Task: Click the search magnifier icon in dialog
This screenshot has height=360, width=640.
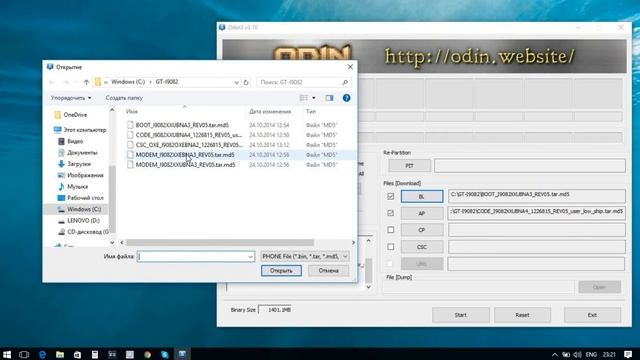Action: click(x=345, y=82)
